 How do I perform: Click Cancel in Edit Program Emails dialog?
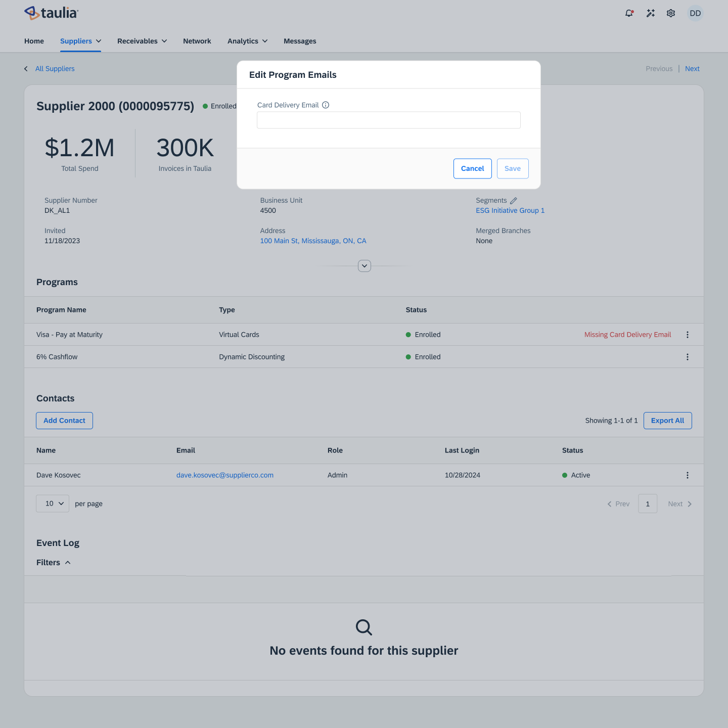(x=473, y=168)
